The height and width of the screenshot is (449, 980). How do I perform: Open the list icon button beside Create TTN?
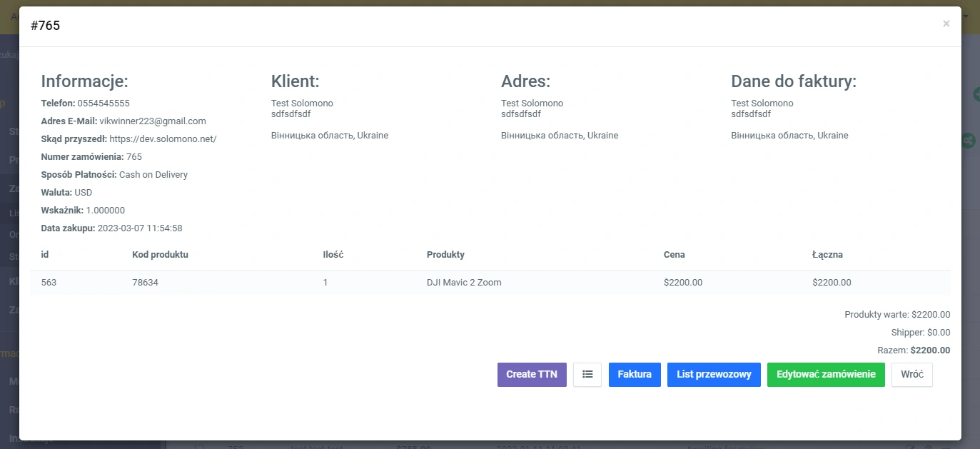tap(587, 375)
